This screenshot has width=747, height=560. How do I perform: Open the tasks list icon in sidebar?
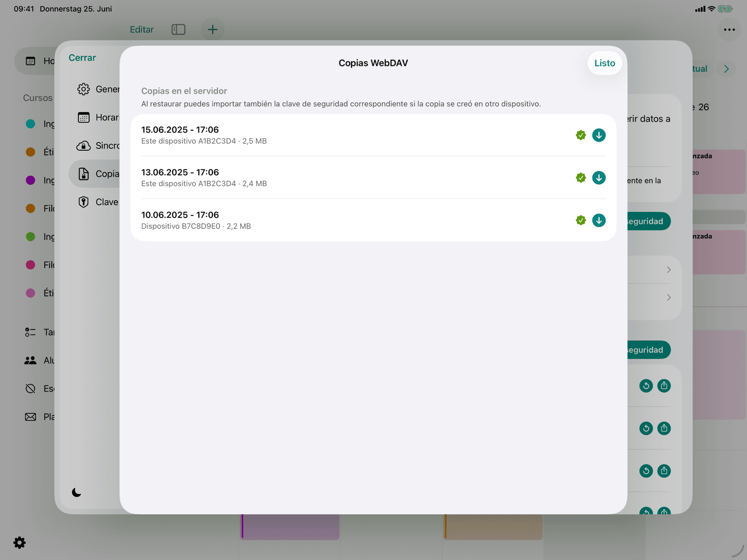click(x=30, y=332)
